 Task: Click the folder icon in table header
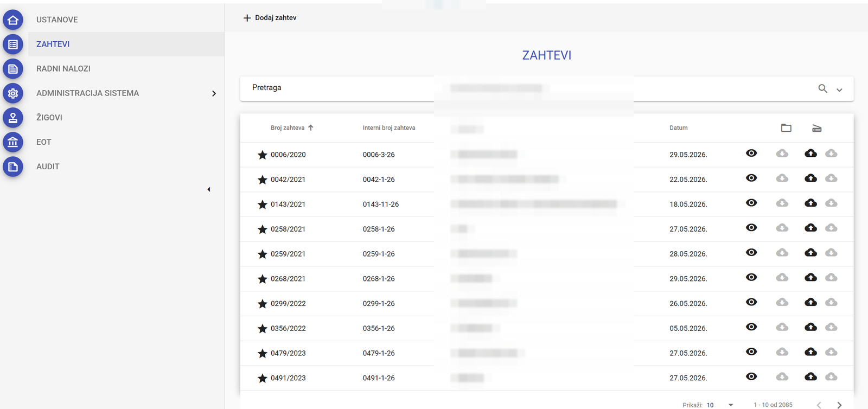[786, 128]
